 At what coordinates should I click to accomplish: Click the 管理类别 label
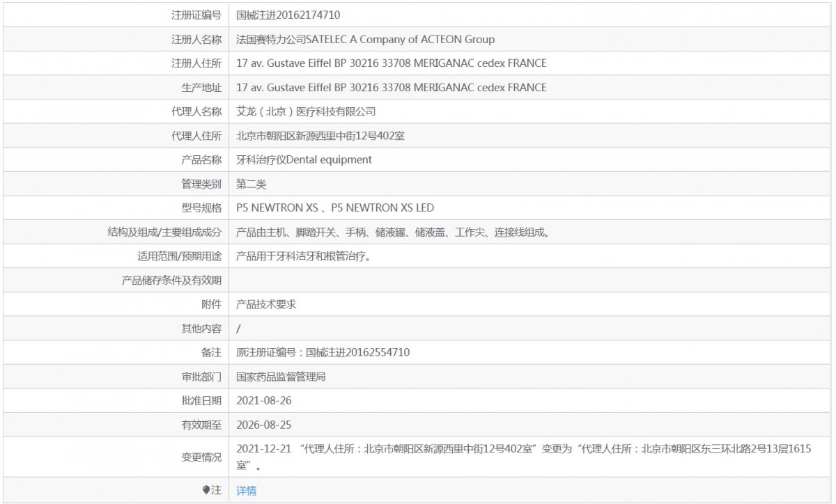point(201,184)
